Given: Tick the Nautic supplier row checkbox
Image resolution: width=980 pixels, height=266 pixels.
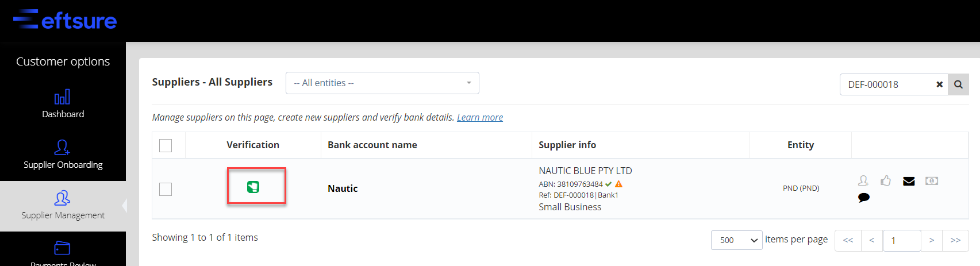Looking at the screenshot, I should [166, 189].
